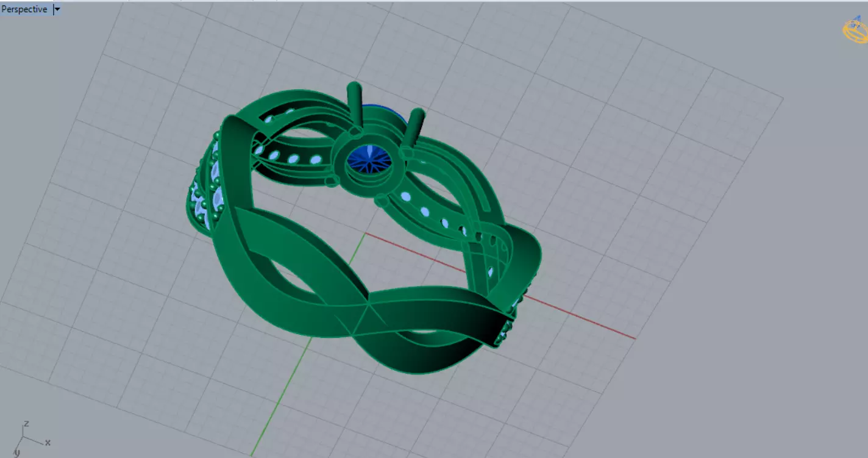Click the Perspective viewport title label
The width and height of the screenshot is (868, 458).
[x=25, y=9]
